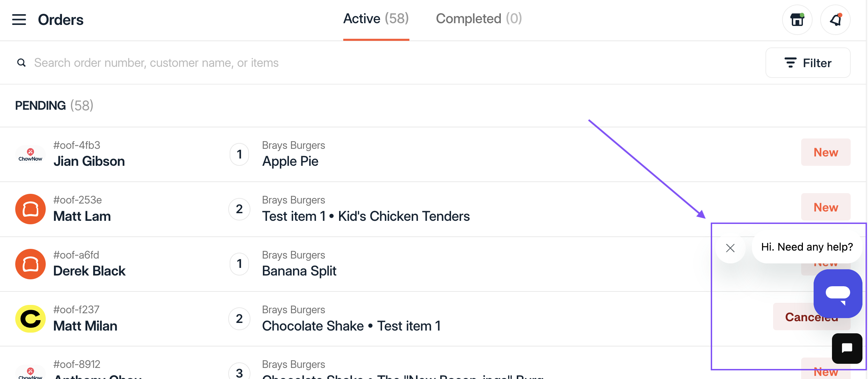Click the 'Hi. Need any help?' message
The height and width of the screenshot is (379, 868).
coord(807,247)
